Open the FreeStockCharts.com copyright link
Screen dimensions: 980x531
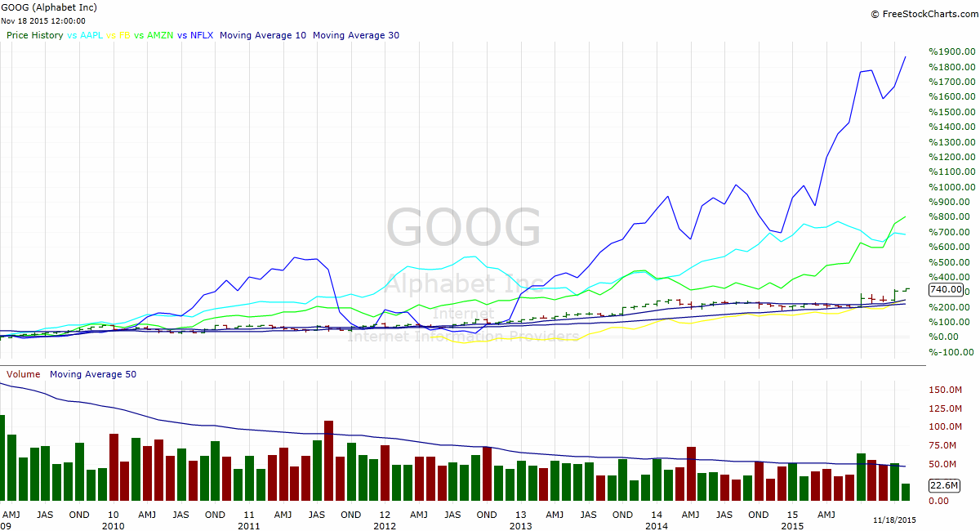coord(923,14)
